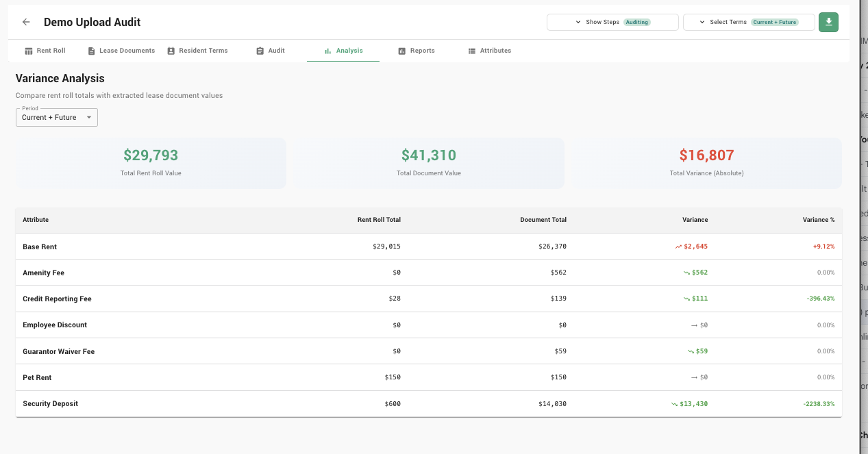
Task: Click the upward trend icon in Base Rent row
Action: (678, 247)
